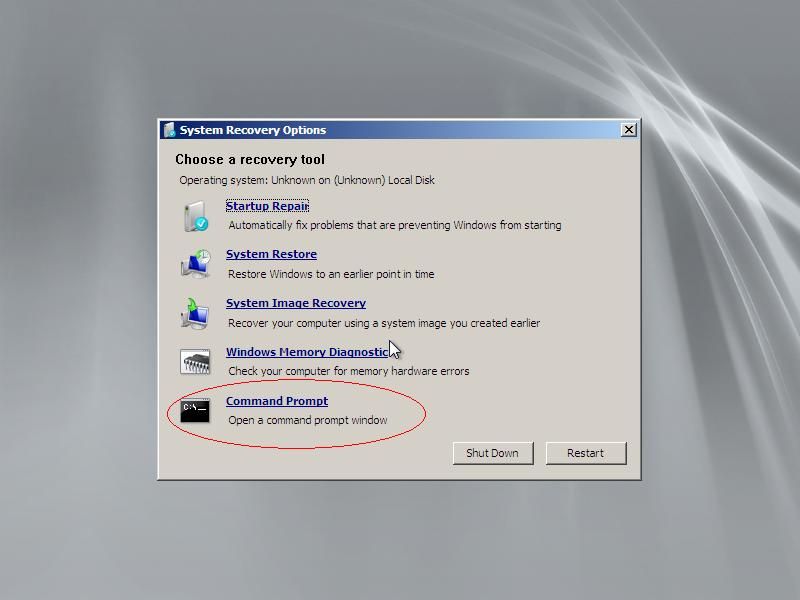Click 'Open a command prompt window' text
800x600 pixels.
(x=308, y=420)
